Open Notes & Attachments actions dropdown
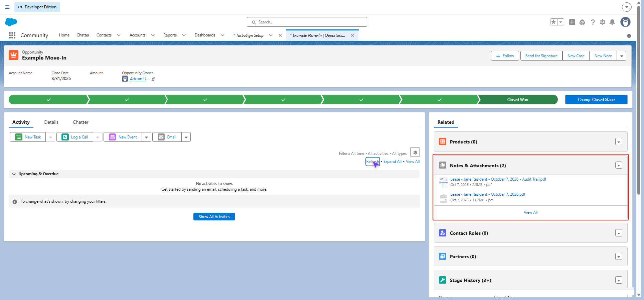The width and height of the screenshot is (644, 300). (619, 165)
